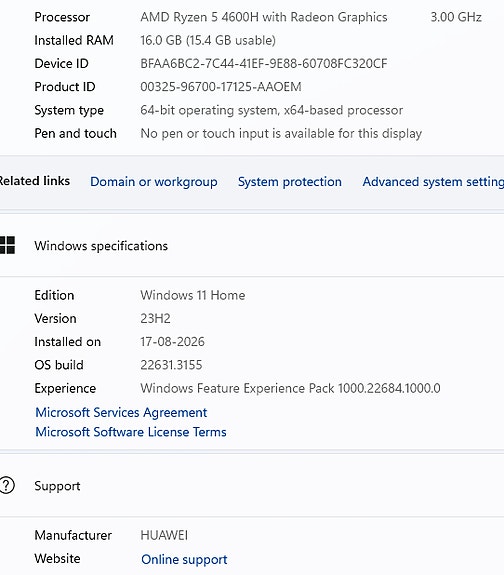Open the System protection link

click(290, 182)
